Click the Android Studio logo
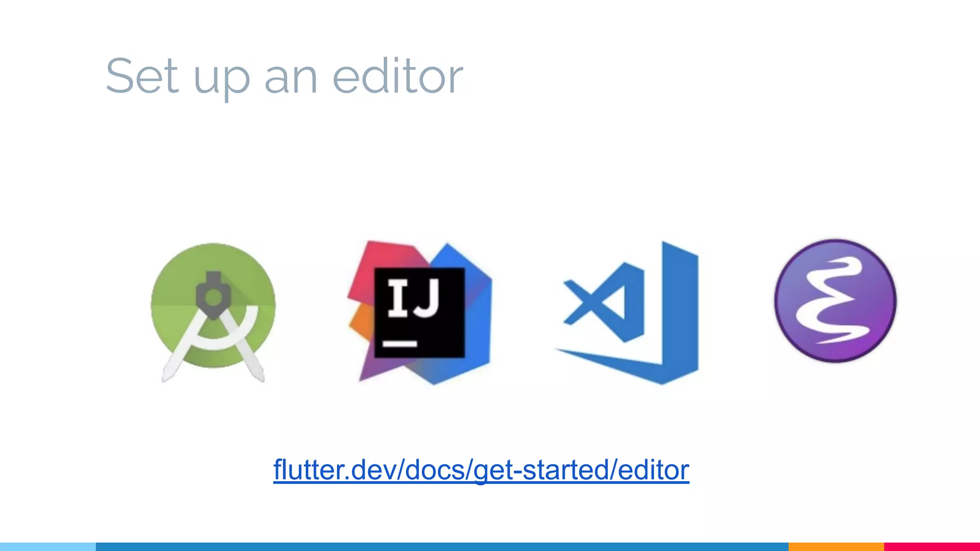Screen dimensions: 980x551 pos(213,312)
